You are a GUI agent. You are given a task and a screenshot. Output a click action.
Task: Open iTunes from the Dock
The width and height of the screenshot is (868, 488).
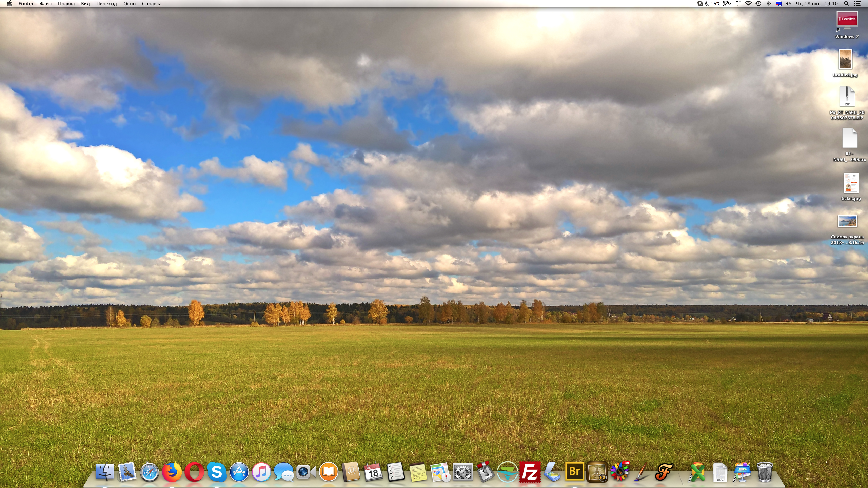point(261,472)
